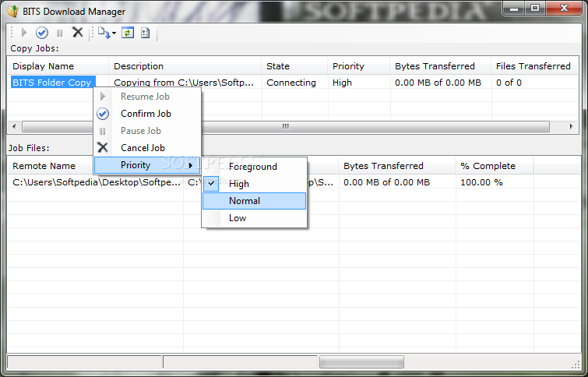Click the new copy job document icon
588x377 pixels.
[104, 33]
